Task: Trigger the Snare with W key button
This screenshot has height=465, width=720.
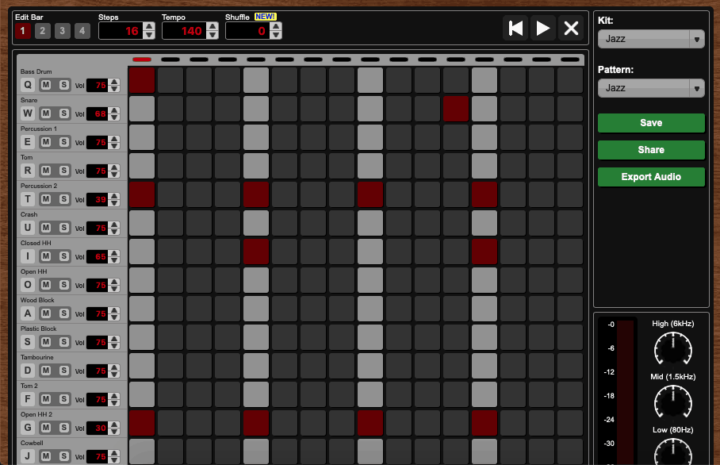Action: pyautogui.click(x=28, y=114)
